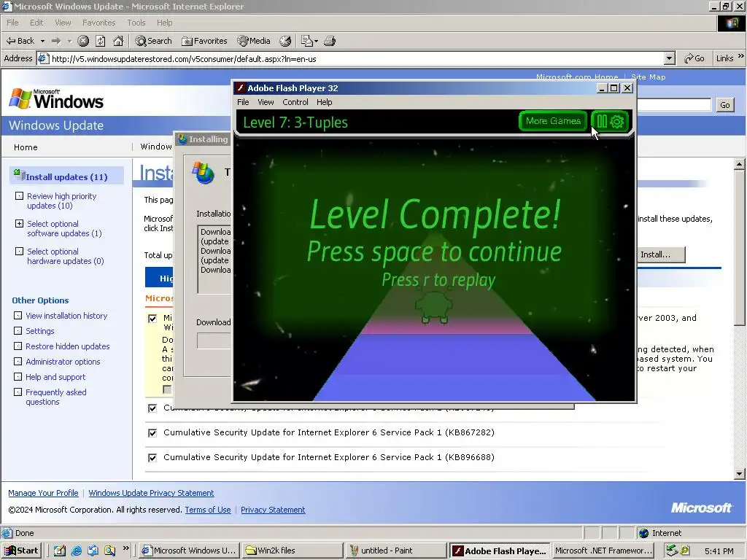Toggle the Review high priority updates box

coord(19,195)
